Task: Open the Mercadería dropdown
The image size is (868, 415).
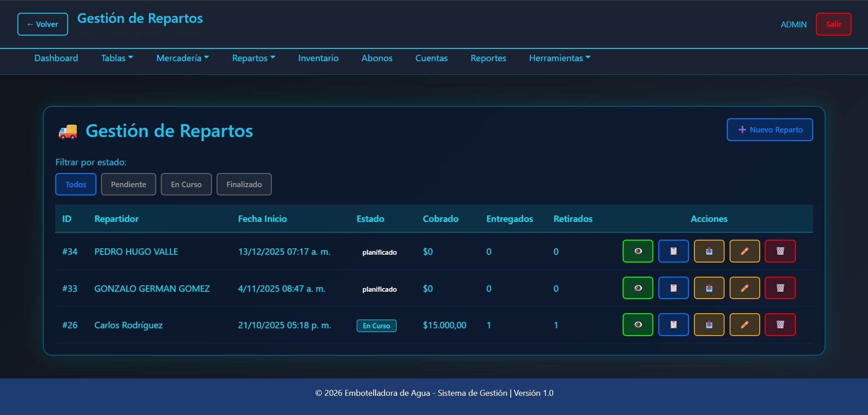Action: [182, 58]
